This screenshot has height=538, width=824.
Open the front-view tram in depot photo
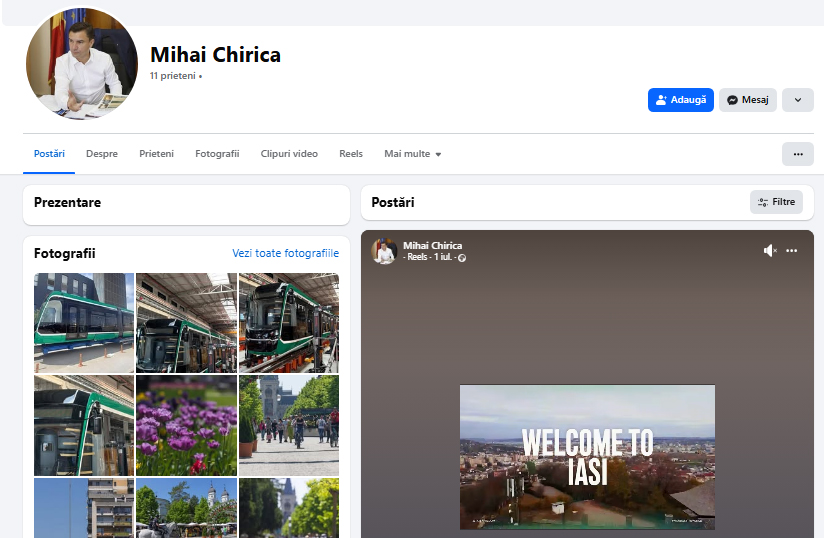click(289, 323)
